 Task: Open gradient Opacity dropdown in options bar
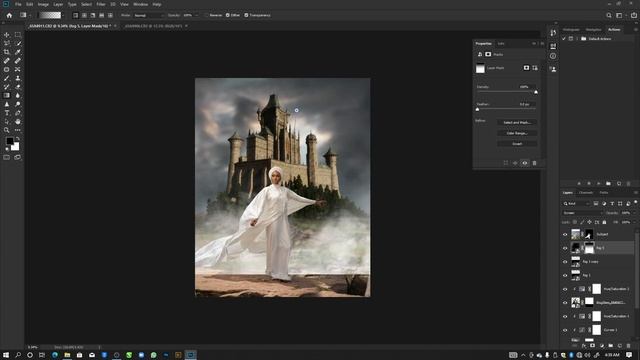click(x=196, y=15)
